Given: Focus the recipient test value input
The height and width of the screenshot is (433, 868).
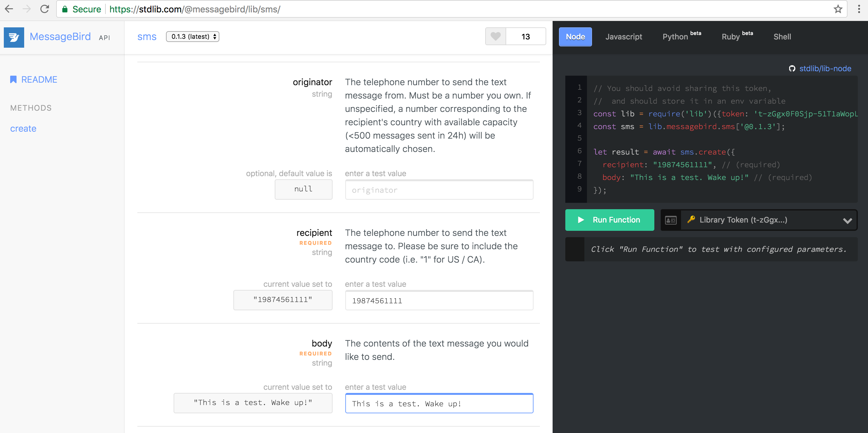Looking at the screenshot, I should [x=439, y=300].
